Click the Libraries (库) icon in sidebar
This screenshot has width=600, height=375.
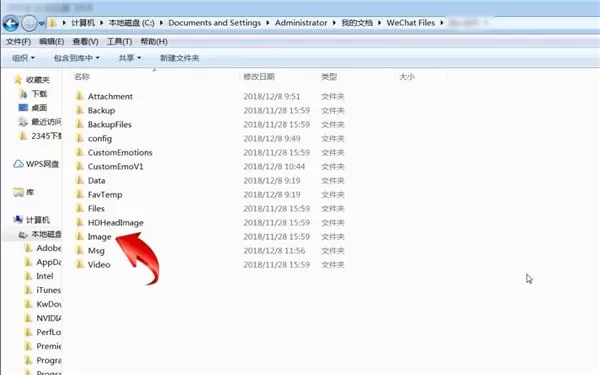point(18,192)
